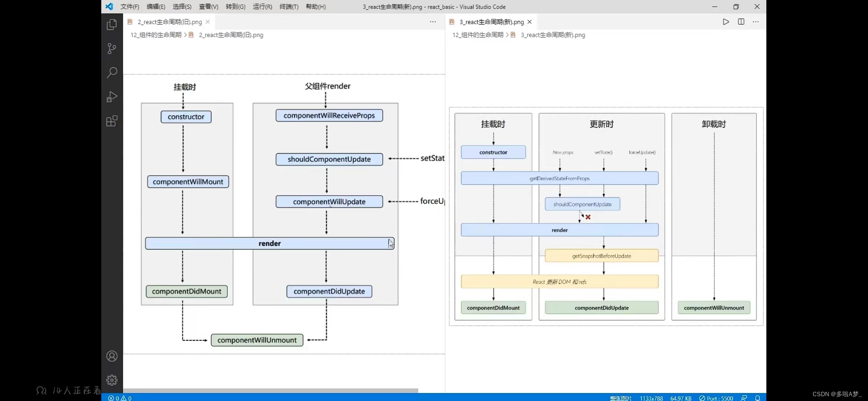Screen dimensions: 868x401
Task: Open the Search view
Action: coord(112,72)
